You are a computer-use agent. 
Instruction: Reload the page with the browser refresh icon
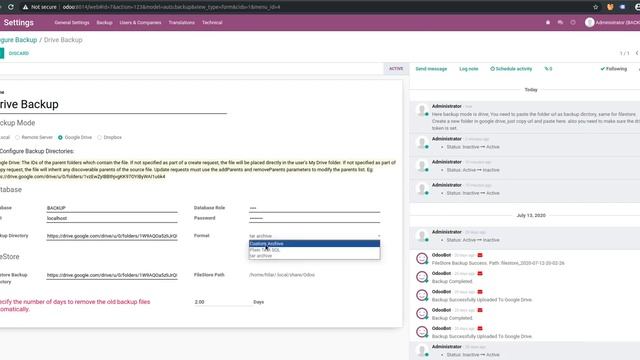tap(11, 7)
